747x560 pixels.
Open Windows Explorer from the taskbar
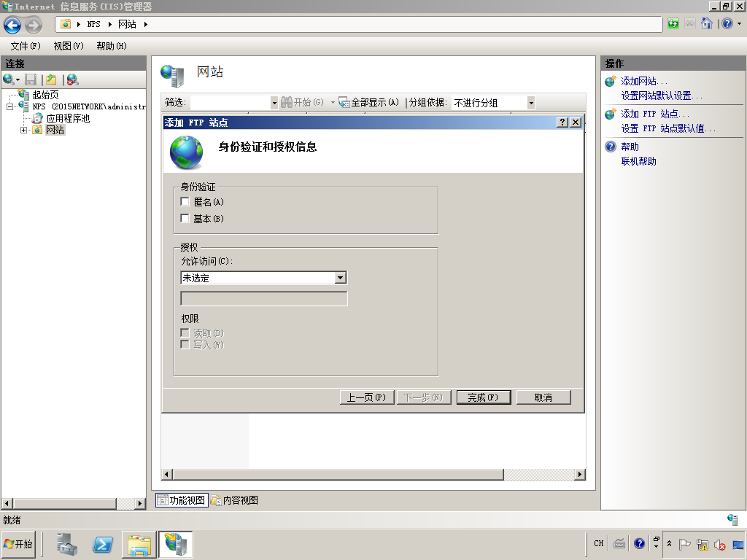[139, 545]
